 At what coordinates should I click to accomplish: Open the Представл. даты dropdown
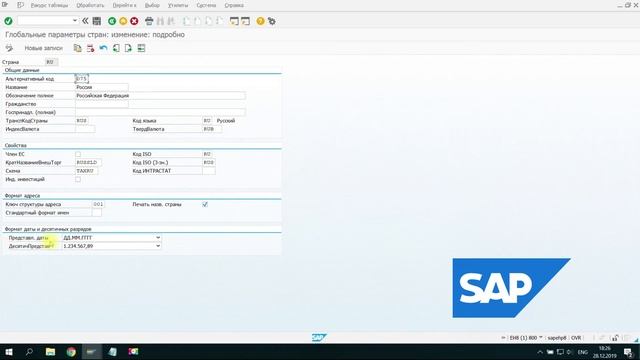[158, 238]
